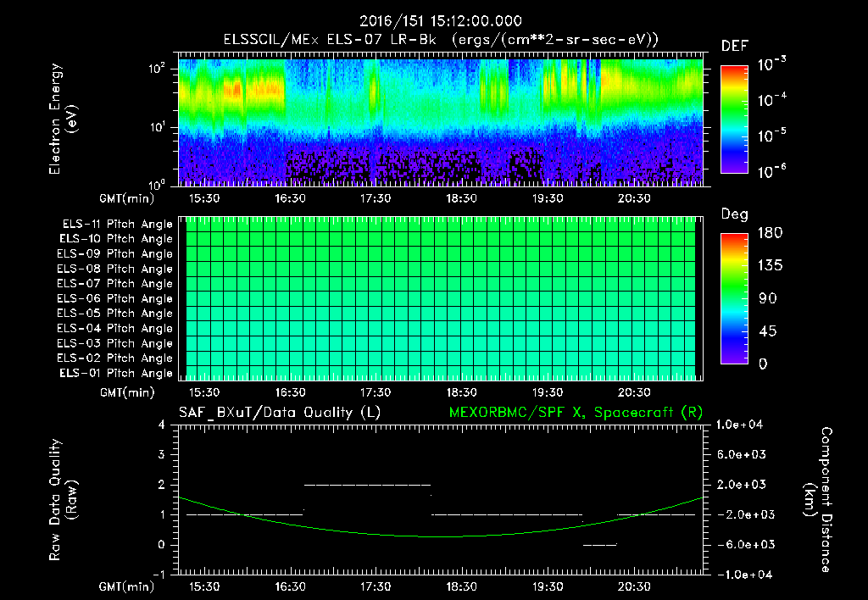Click the 10^2 energy axis tick label
This screenshot has height=600, width=868.
tap(157, 69)
